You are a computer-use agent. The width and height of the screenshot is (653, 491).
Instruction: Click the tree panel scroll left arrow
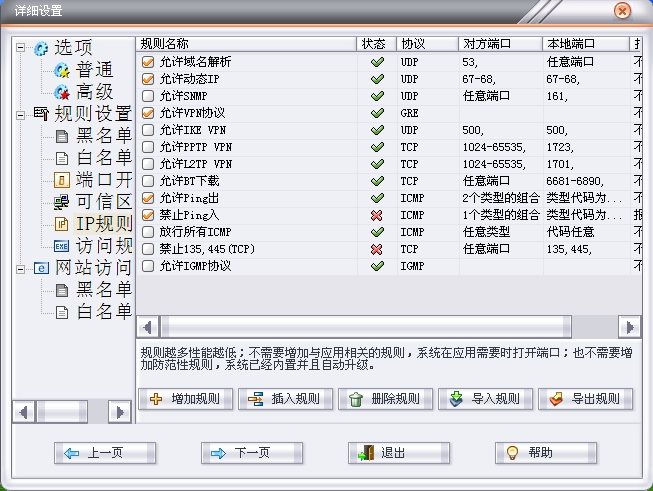24,412
